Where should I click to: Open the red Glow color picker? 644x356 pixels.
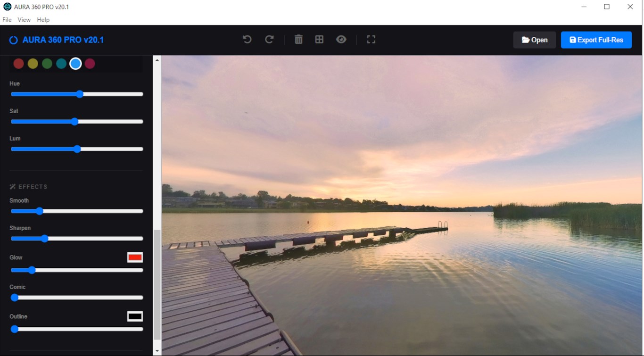[x=135, y=257]
